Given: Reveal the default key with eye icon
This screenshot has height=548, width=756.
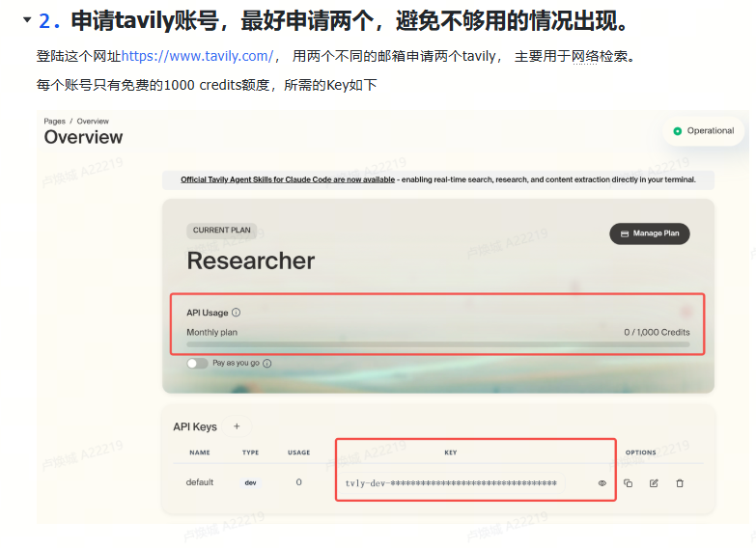Looking at the screenshot, I should click(602, 483).
